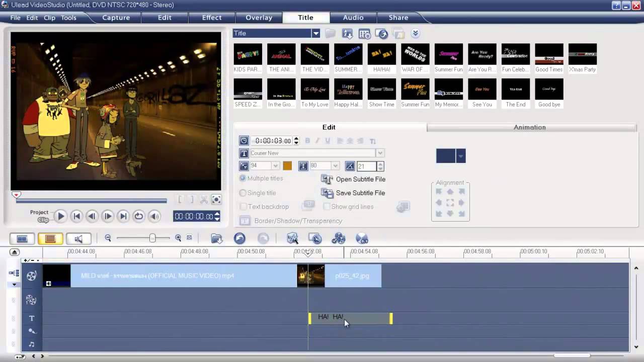Click the preview scrubber bar
The image size is (644, 362).
(92, 201)
